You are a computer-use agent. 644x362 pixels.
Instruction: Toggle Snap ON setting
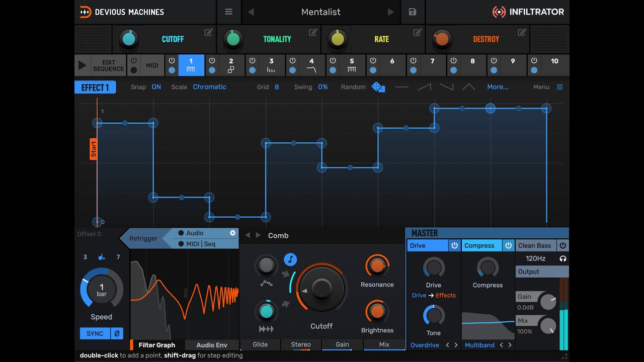[156, 87]
